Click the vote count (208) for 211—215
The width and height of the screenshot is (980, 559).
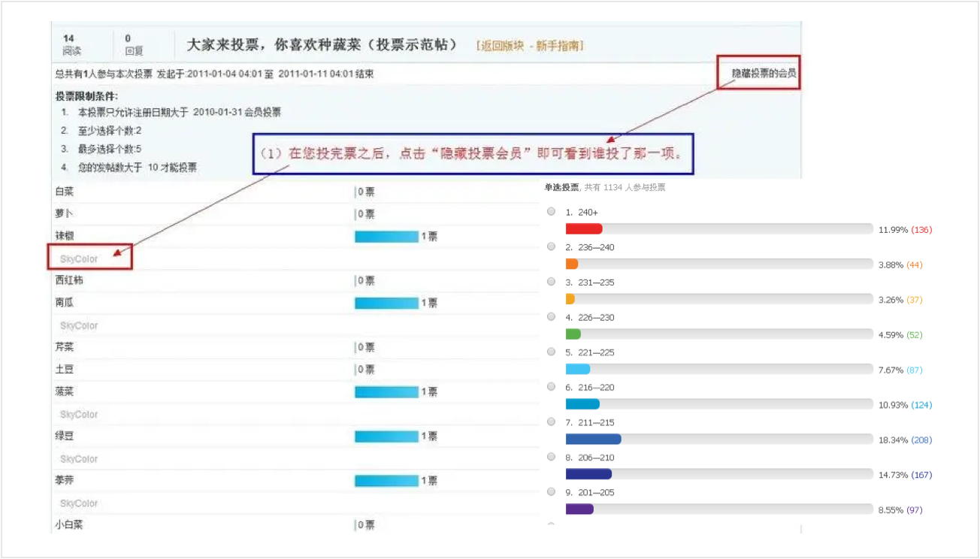pos(921,440)
